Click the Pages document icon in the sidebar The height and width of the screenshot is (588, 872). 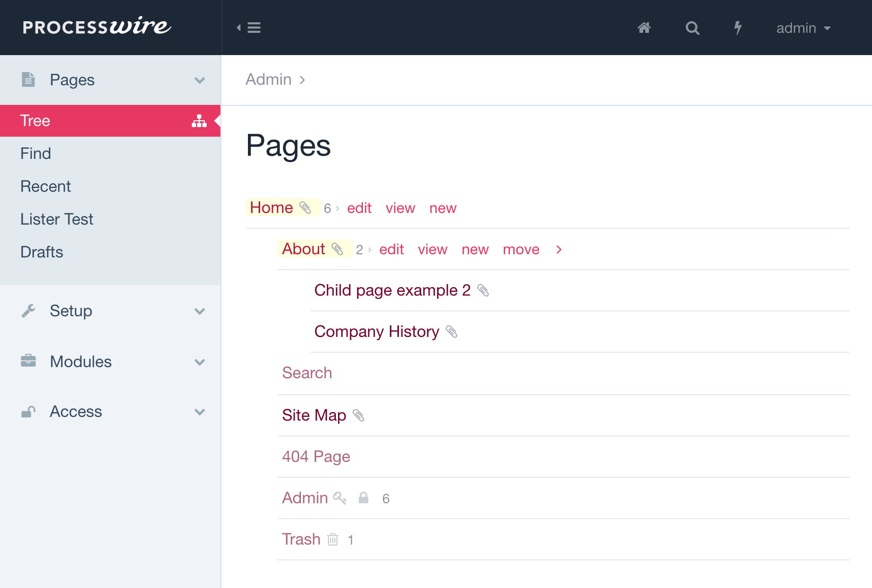tap(28, 79)
